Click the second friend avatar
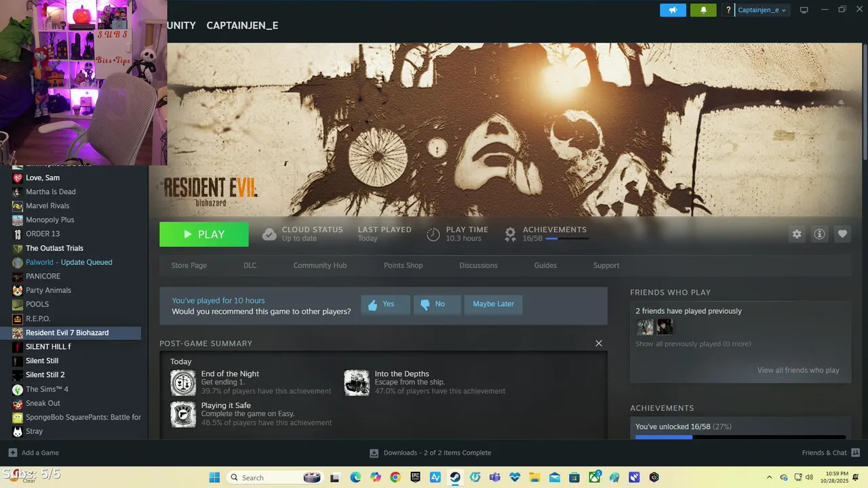The width and height of the screenshot is (868, 488). click(665, 327)
